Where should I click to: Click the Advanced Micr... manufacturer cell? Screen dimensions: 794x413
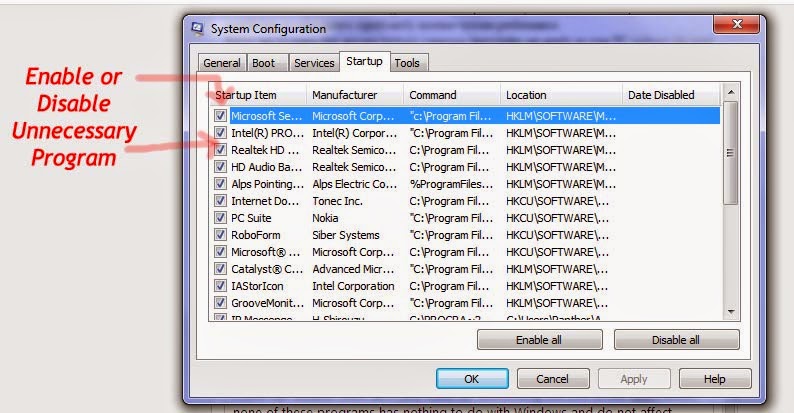point(353,269)
